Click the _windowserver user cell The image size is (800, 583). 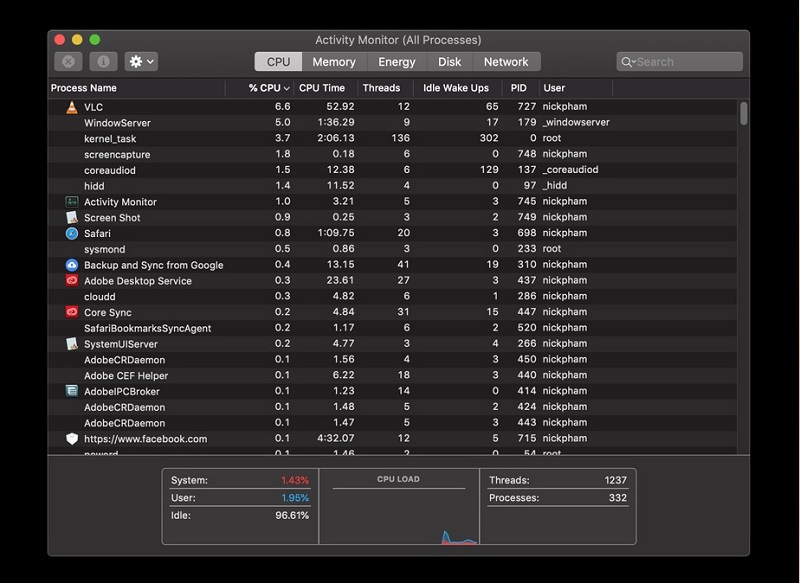click(576, 122)
